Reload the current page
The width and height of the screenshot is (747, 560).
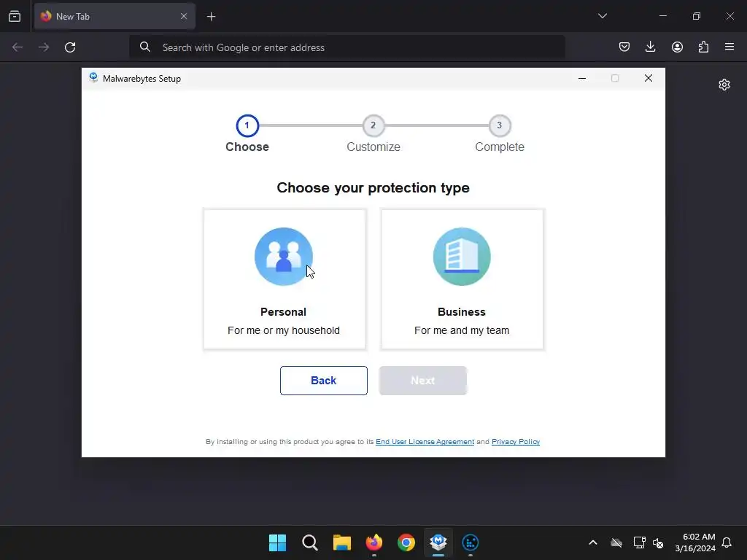[x=70, y=47]
